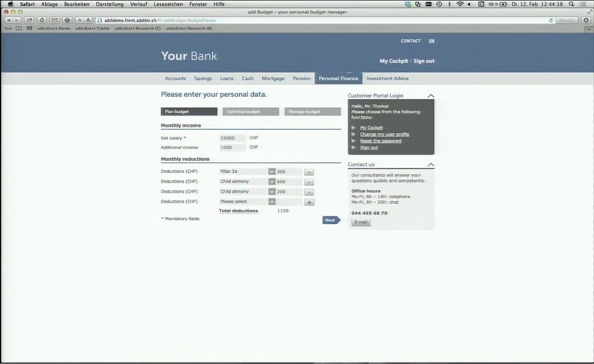Collapse the Contact us panel

pos(430,165)
